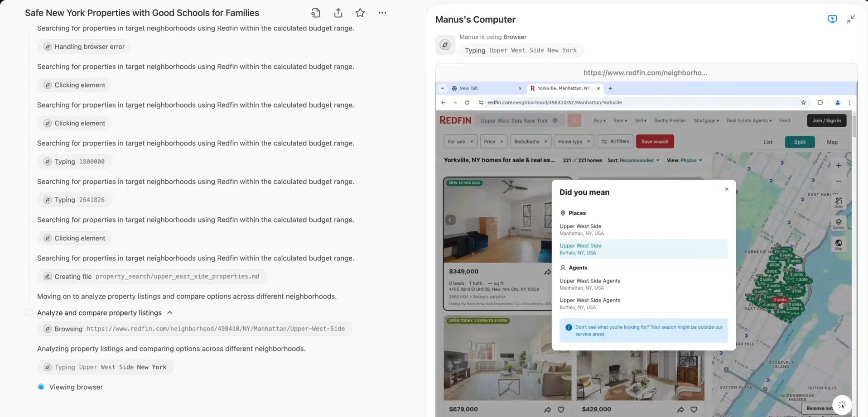Open browser extensions icon

coord(820,103)
